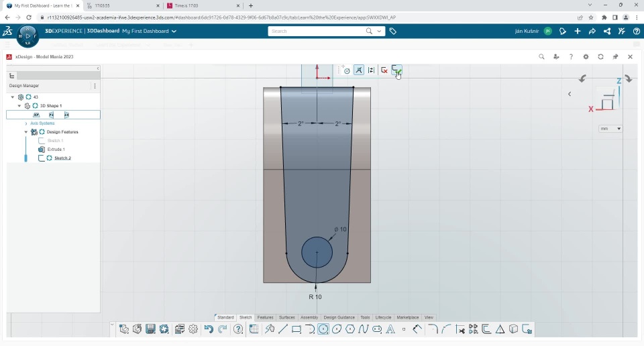This screenshot has width=644, height=346.
Task: Collapse the root node 43
Action: (13, 97)
